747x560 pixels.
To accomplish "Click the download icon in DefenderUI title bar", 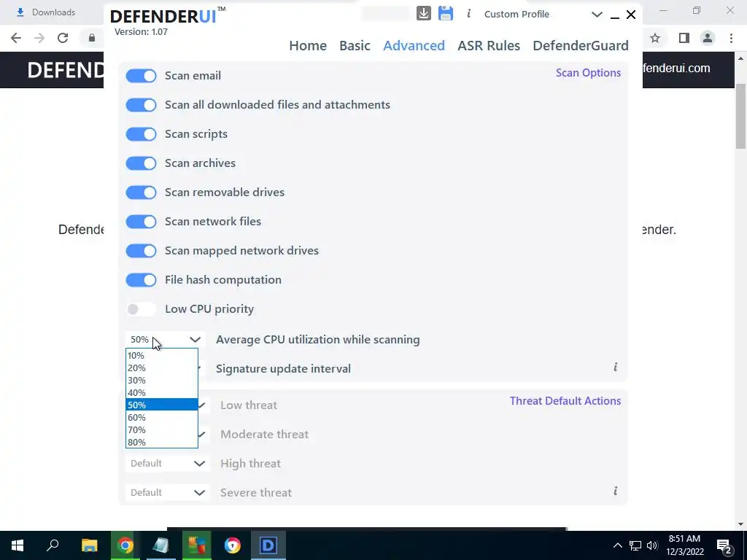I will pyautogui.click(x=424, y=13).
